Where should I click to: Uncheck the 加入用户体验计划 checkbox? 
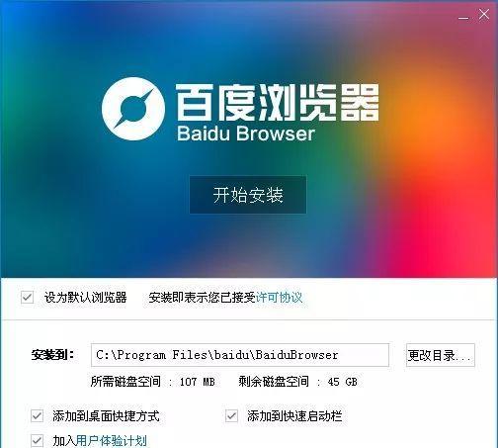[x=37, y=440]
